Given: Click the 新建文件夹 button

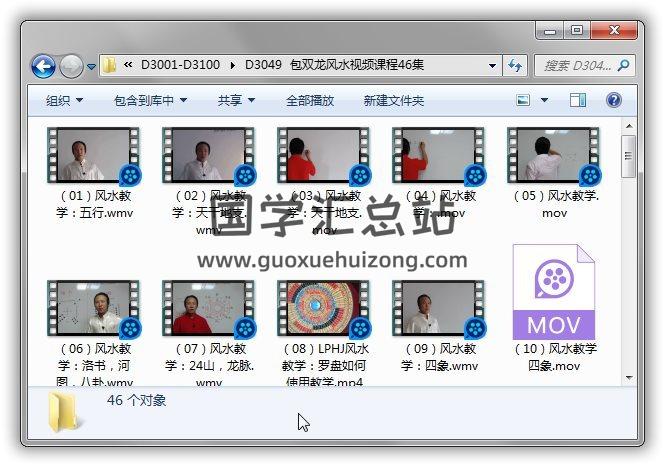Looking at the screenshot, I should tap(393, 100).
